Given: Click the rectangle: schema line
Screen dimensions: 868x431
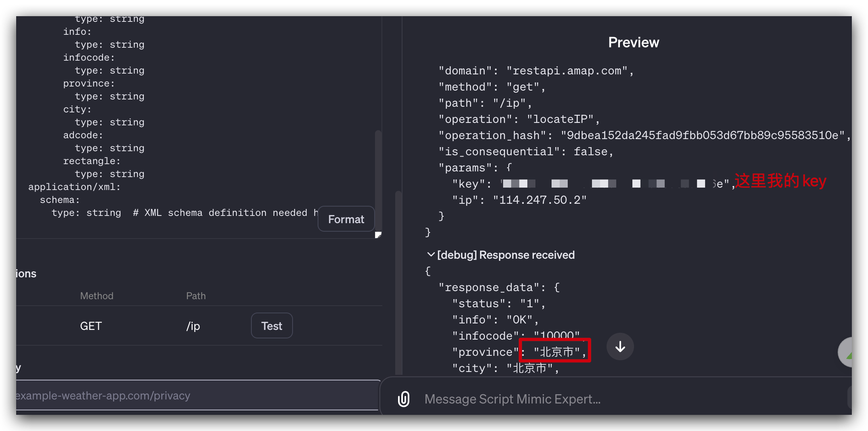Looking at the screenshot, I should pos(92,161).
